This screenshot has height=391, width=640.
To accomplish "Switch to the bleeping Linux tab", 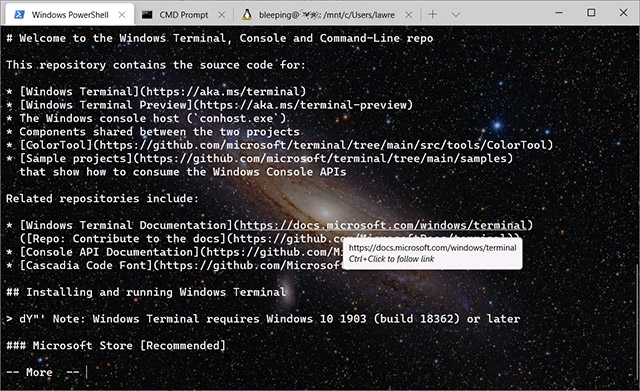I will [x=327, y=15].
